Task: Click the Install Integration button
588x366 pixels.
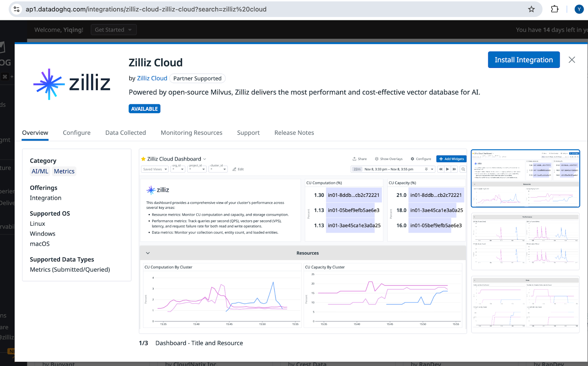Action: tap(523, 59)
